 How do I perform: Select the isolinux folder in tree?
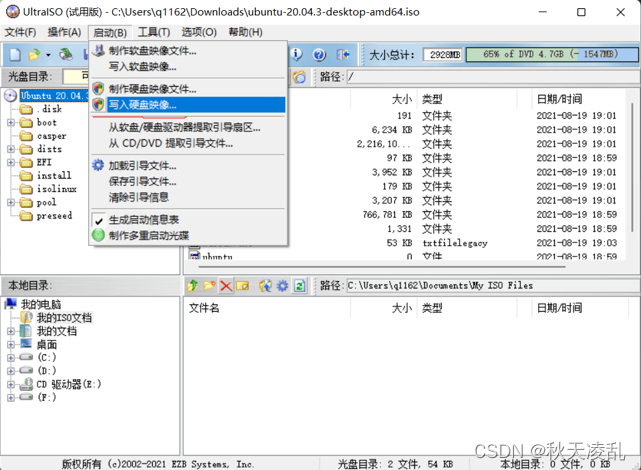(56, 189)
